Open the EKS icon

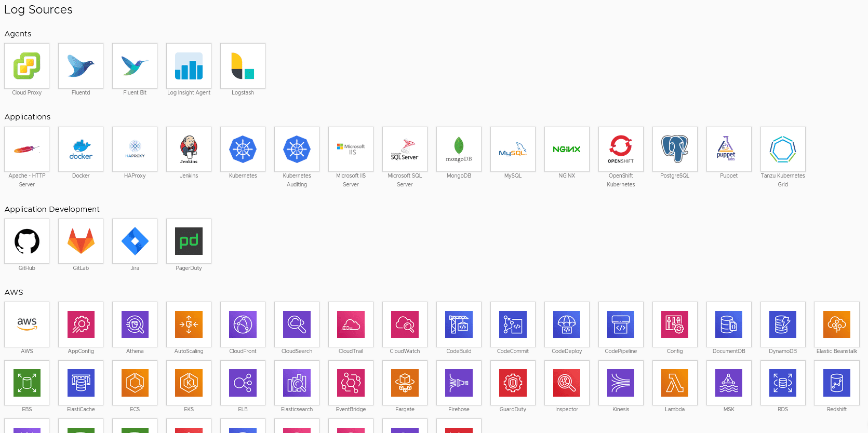[x=189, y=383]
